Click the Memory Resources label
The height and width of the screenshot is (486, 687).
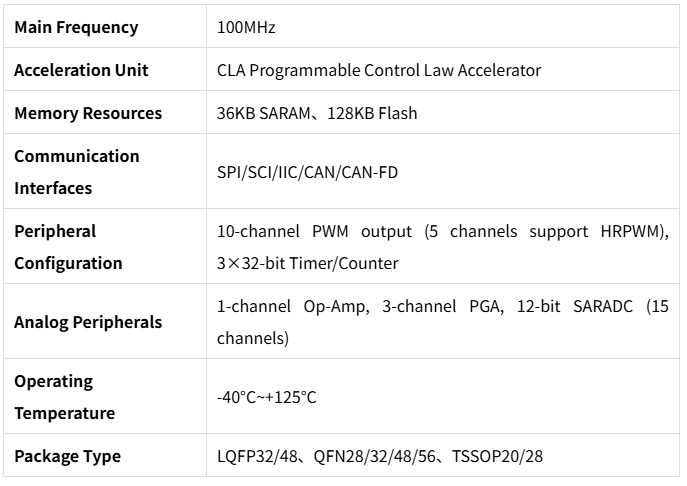click(88, 114)
